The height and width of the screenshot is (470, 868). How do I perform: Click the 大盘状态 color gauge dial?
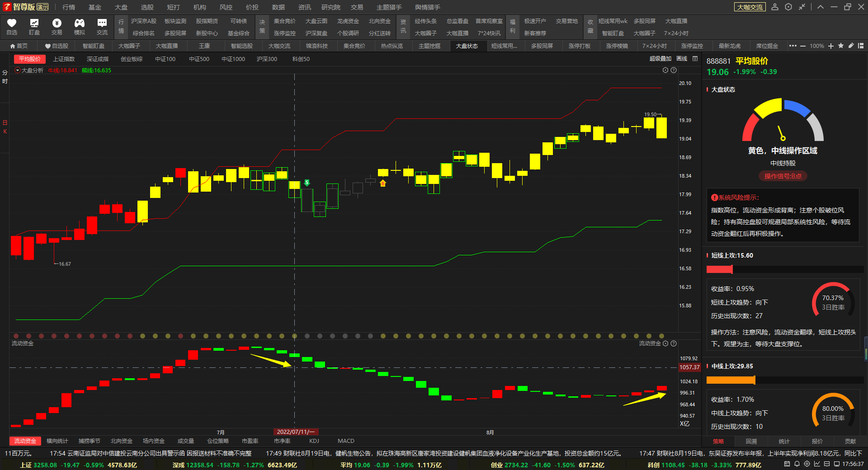tap(783, 120)
